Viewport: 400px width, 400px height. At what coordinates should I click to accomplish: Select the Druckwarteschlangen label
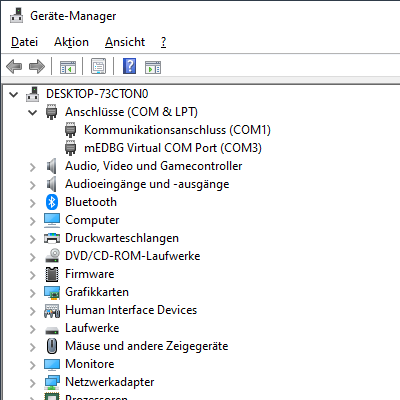point(122,238)
